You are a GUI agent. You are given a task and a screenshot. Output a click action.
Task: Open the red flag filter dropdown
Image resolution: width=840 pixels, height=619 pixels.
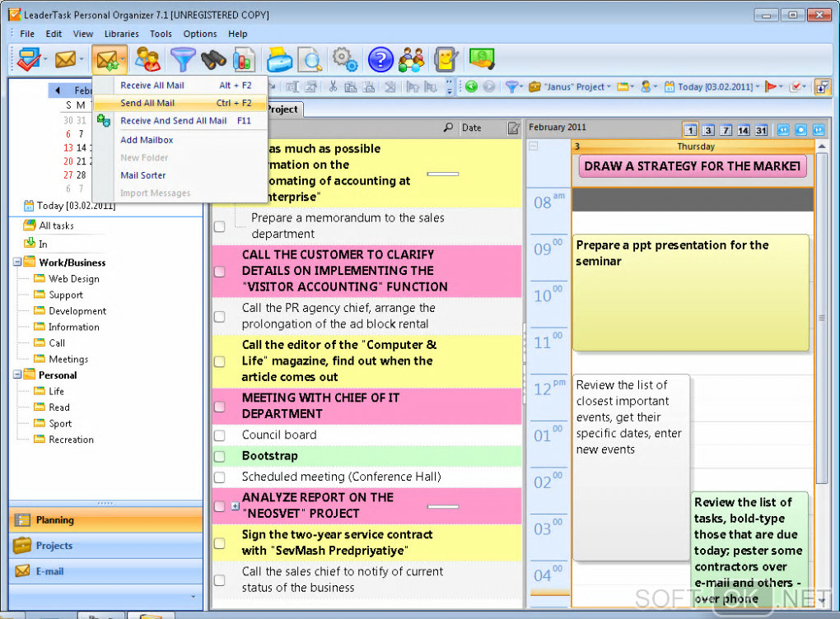tap(773, 86)
